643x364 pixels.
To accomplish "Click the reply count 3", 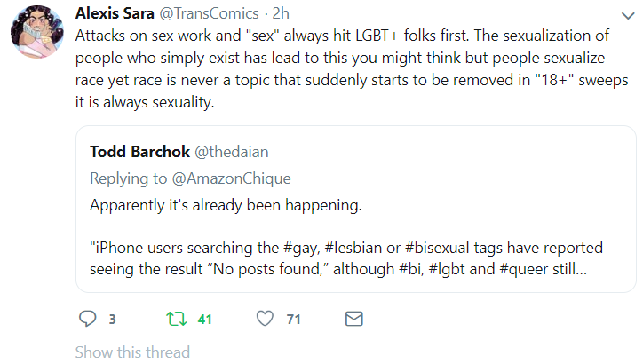I will [112, 319].
